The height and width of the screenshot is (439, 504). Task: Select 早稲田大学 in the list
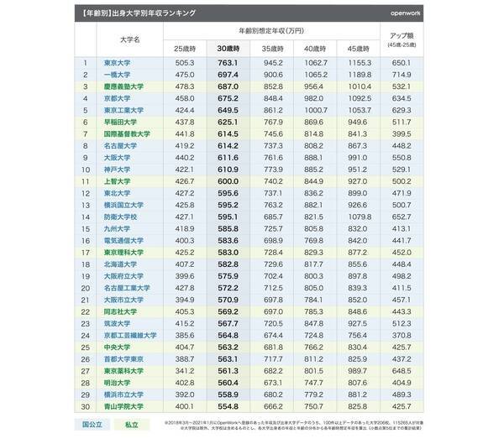point(120,123)
